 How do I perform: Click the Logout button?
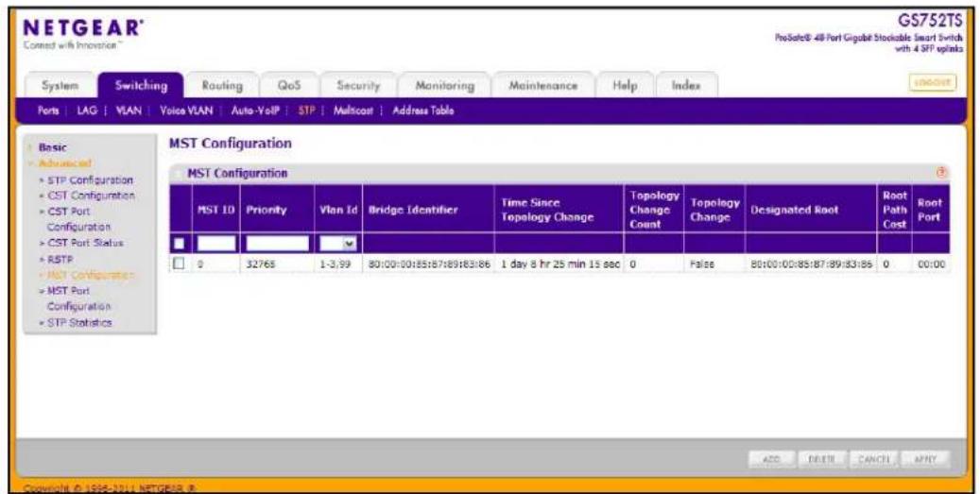click(932, 82)
